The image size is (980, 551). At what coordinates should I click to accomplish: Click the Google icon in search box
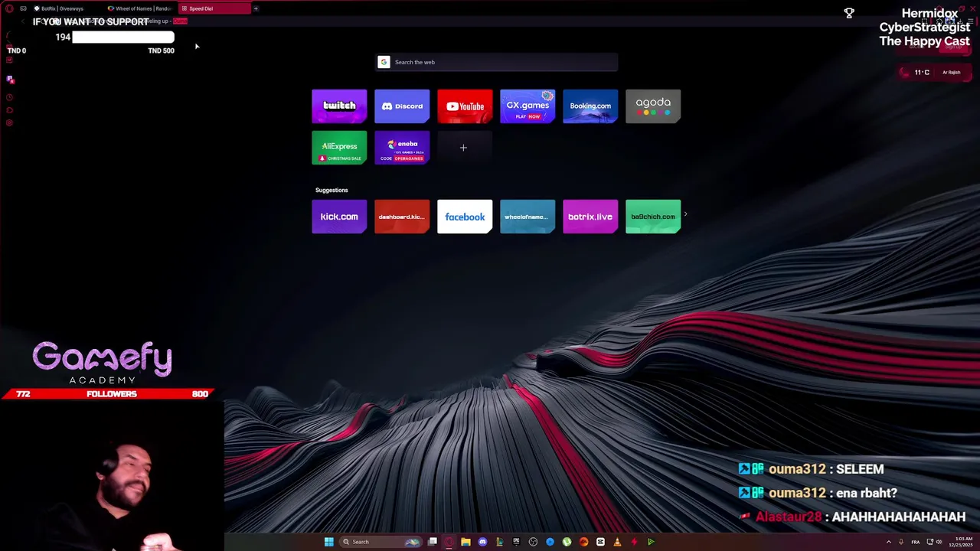[x=384, y=62]
